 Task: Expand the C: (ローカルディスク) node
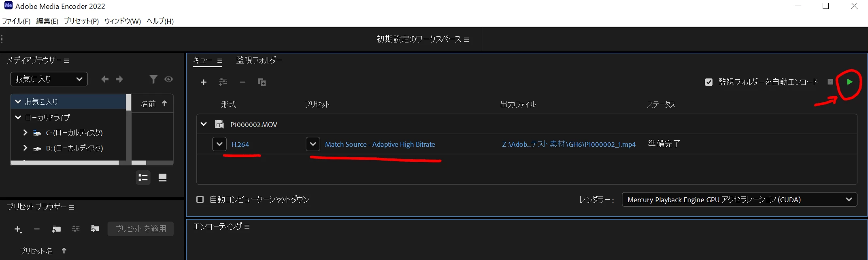[x=25, y=133]
